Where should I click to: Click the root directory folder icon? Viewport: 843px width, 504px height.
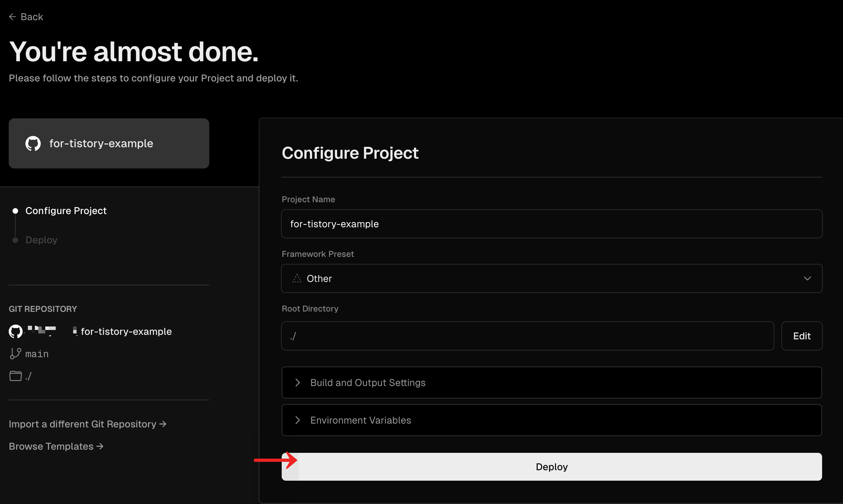click(15, 376)
